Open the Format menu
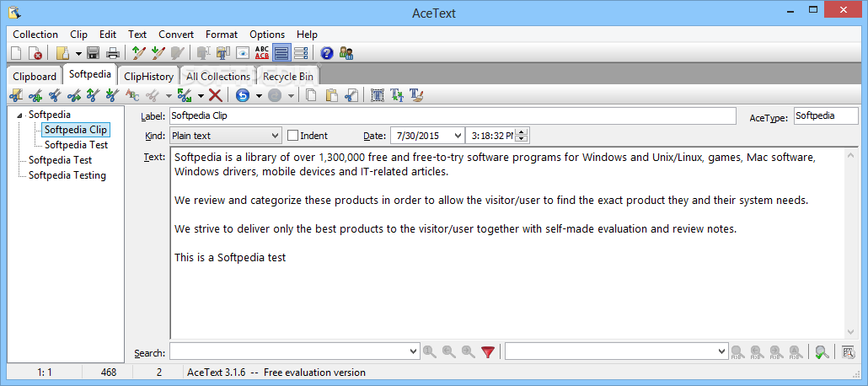The width and height of the screenshot is (868, 386). point(222,35)
